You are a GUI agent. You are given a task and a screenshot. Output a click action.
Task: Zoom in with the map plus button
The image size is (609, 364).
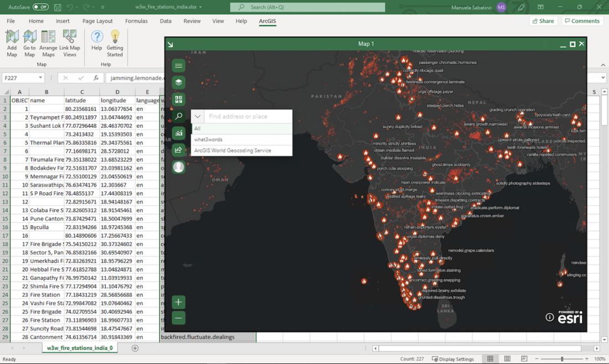pos(179,302)
